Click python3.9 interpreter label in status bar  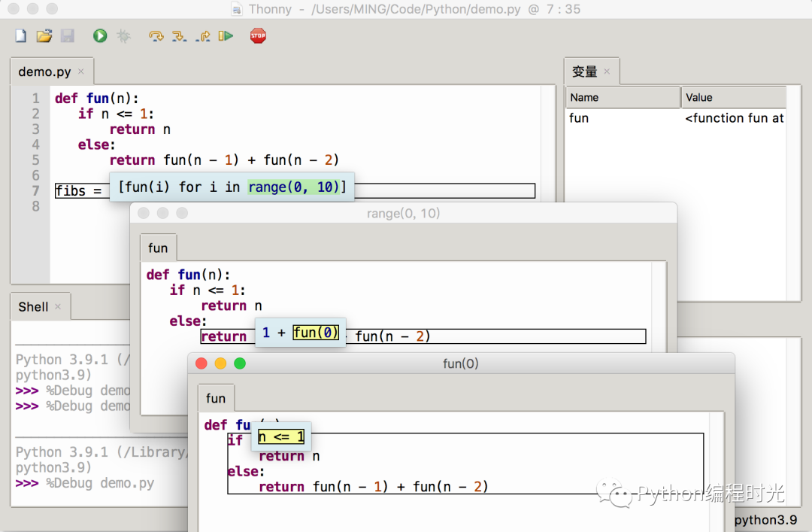tap(766, 520)
